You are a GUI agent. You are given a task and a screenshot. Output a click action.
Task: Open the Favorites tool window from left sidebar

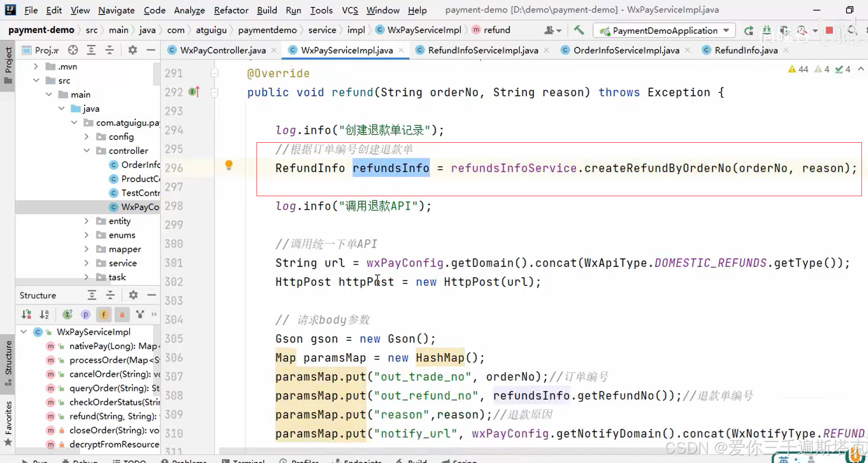point(8,423)
